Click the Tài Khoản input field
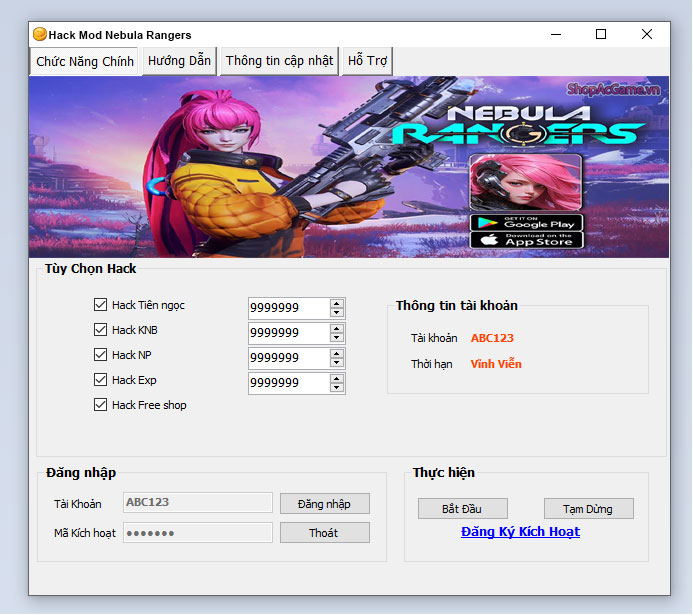Viewport: 693px width, 616px height. [198, 502]
